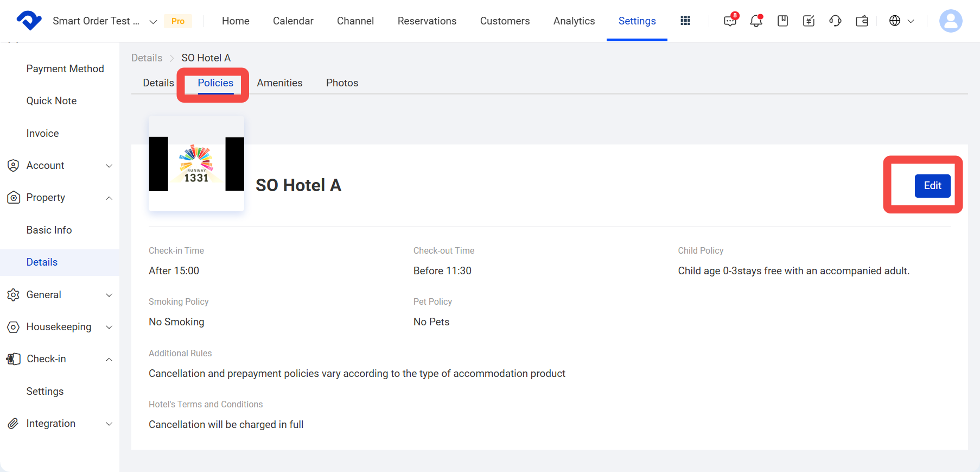Click the Property sidebar icon
980x472 pixels.
click(14, 197)
